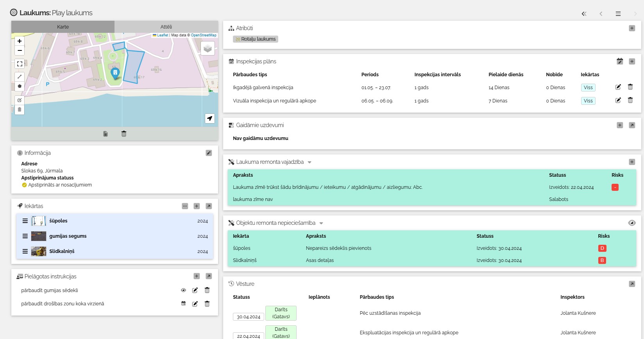Expand the Objektu remonta nepieciešamība dropdown arrow
644x339 pixels.
pos(321,223)
